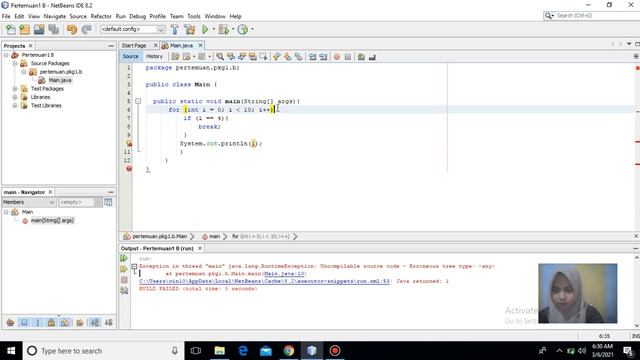Image resolution: width=640 pixels, height=360 pixels.
Task: Click the Undo toolbar icon
Action: (72, 29)
